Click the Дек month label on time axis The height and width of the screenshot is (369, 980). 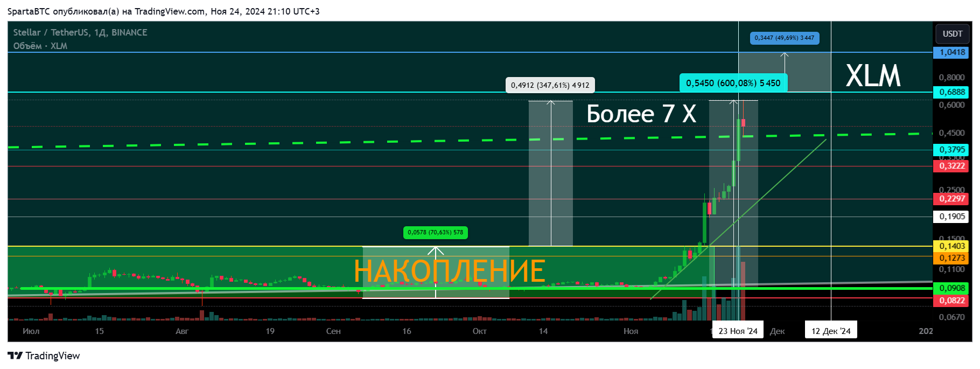click(777, 331)
